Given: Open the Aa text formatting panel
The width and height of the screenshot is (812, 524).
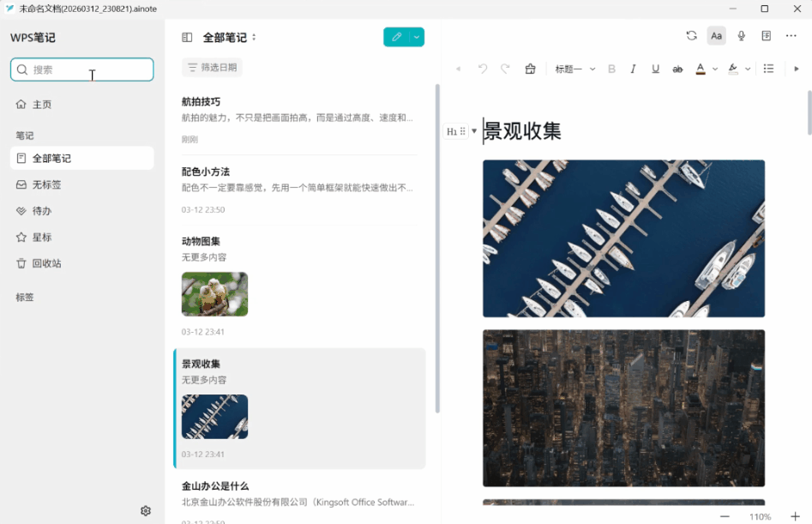Looking at the screenshot, I should 717,35.
